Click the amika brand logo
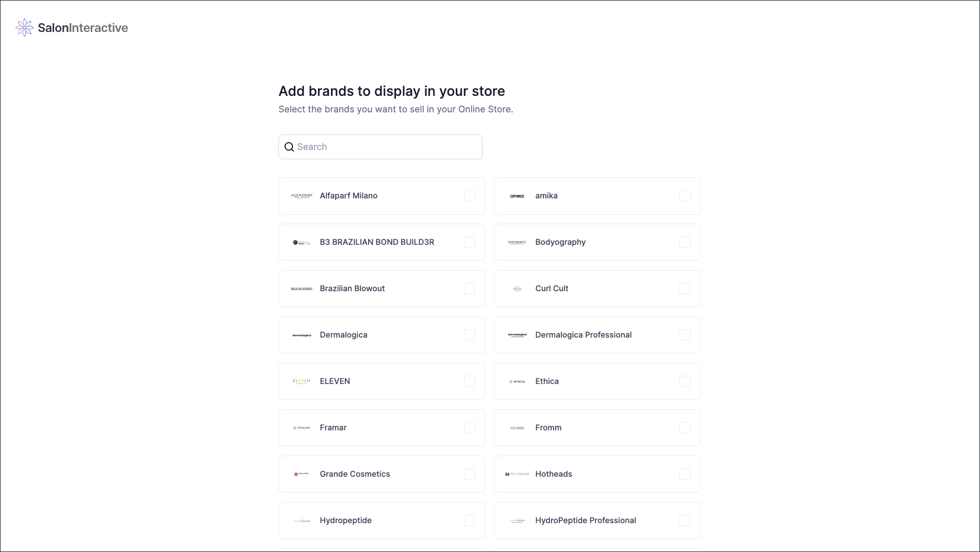Screen dimensions: 980x552 517,196
